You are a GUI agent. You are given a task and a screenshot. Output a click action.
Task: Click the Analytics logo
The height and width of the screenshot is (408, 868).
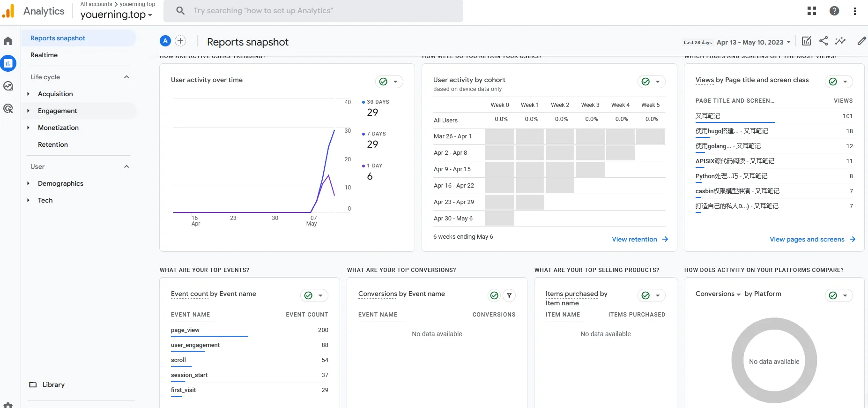(8, 11)
